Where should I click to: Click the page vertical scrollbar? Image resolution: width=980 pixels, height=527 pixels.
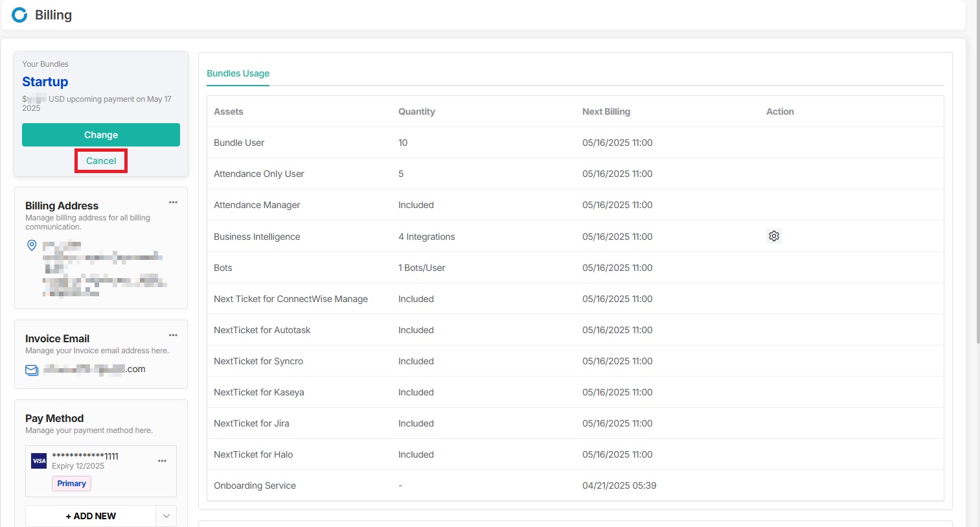pyautogui.click(x=977, y=194)
